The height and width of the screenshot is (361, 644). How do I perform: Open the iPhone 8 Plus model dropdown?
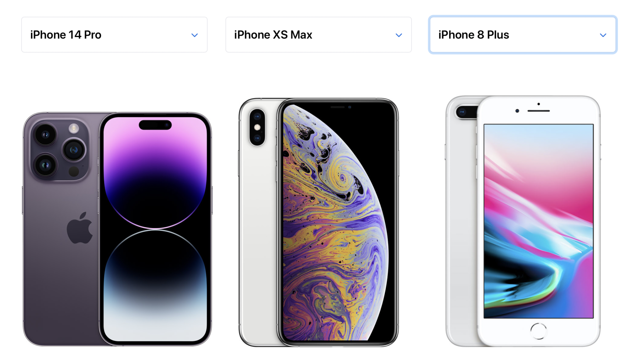click(523, 35)
